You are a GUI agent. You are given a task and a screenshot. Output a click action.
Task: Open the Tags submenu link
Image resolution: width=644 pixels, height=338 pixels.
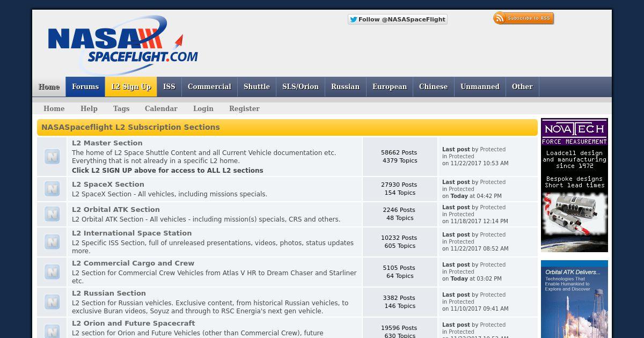[121, 108]
